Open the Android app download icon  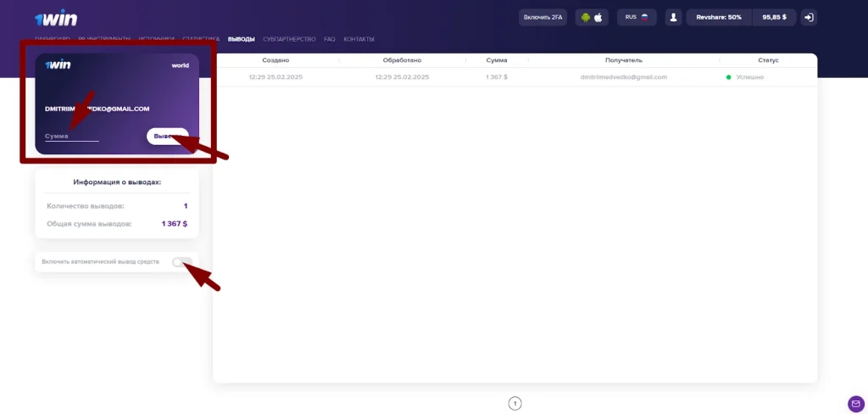click(x=586, y=18)
